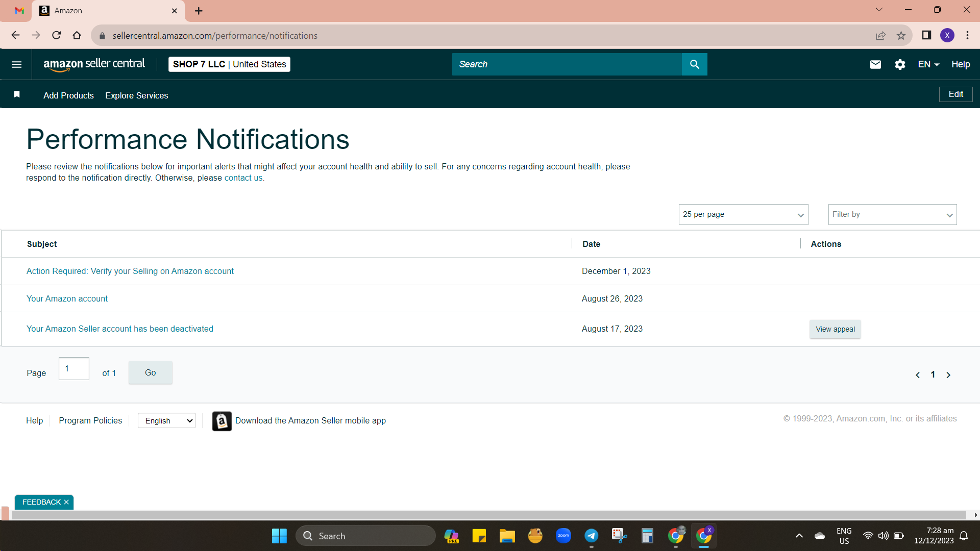Click the bookmark icon in navigation bar
This screenshot has height=551, width=980.
tap(17, 94)
